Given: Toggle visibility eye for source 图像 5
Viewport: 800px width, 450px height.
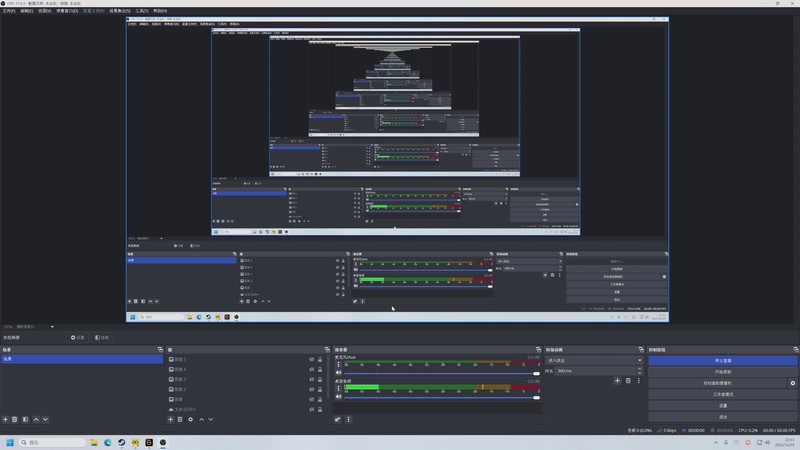Looking at the screenshot, I should [312, 359].
